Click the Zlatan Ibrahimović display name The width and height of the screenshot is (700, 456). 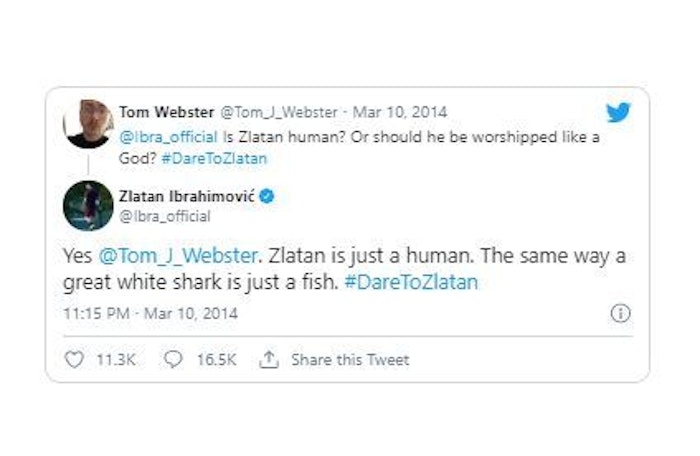coord(188,196)
